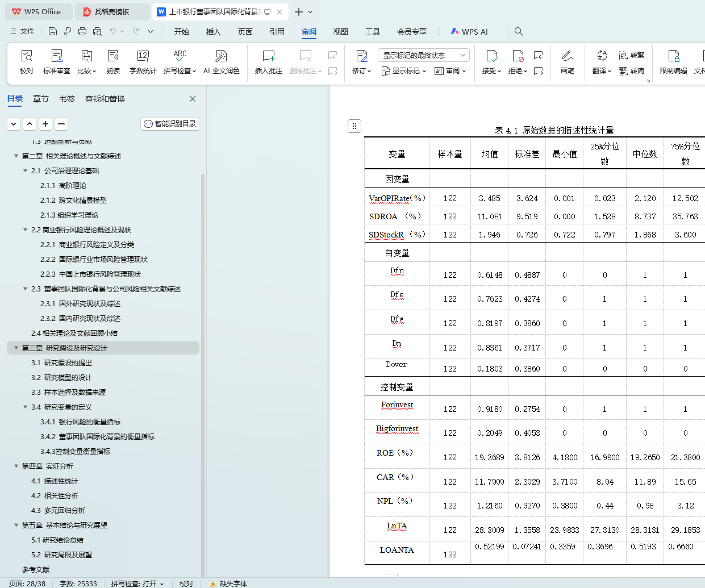This screenshot has width=705, height=588.
Task: Open the 拼写检查 status bar dropdown
Action: click(x=162, y=583)
